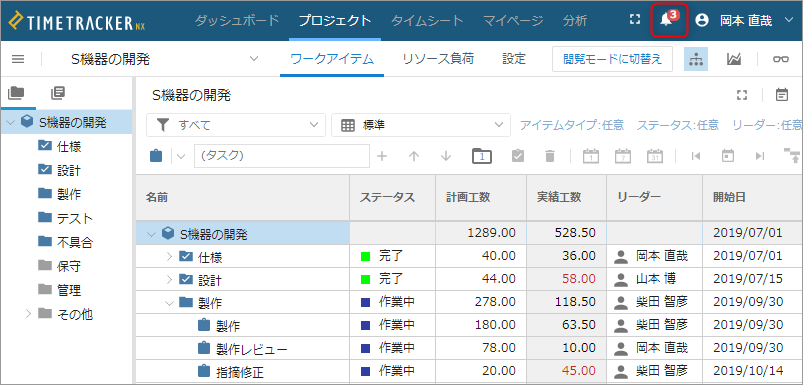
Task: Click the add plus icon beside task field
Action: coord(382,156)
